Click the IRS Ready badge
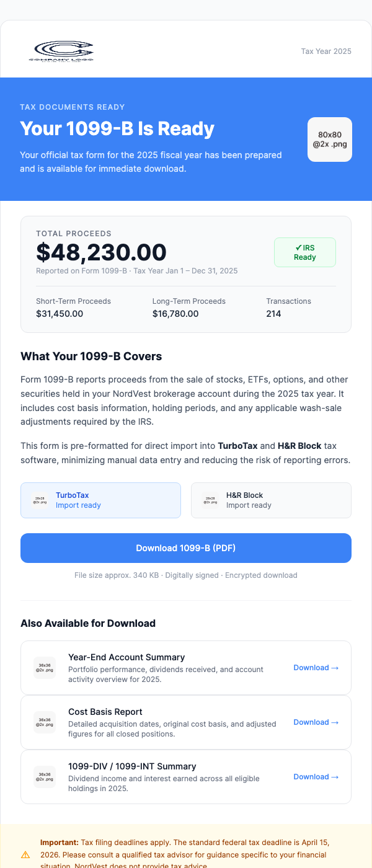 pos(305,252)
